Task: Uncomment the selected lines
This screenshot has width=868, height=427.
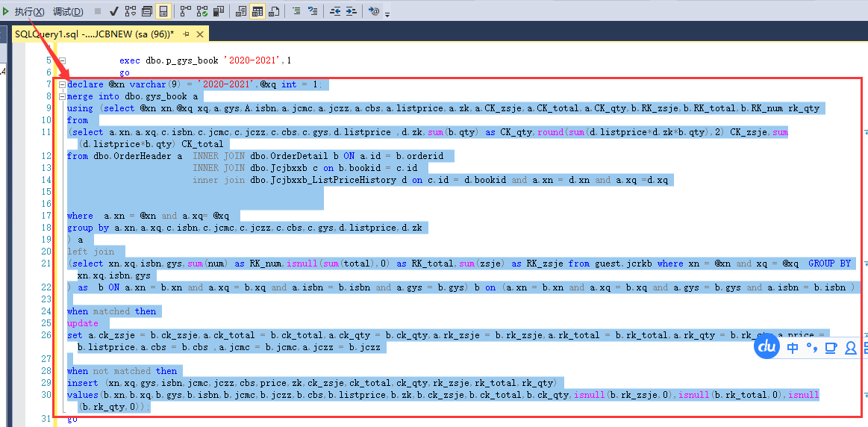Action: click(x=313, y=11)
